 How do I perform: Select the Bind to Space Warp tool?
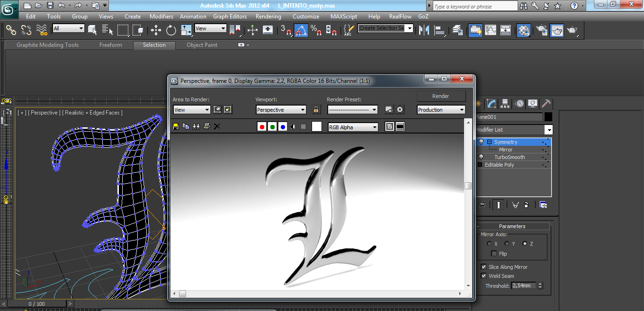pyautogui.click(x=42, y=30)
